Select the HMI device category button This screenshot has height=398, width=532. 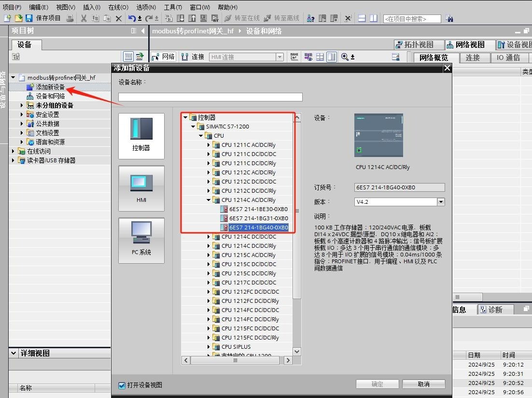coord(141,188)
